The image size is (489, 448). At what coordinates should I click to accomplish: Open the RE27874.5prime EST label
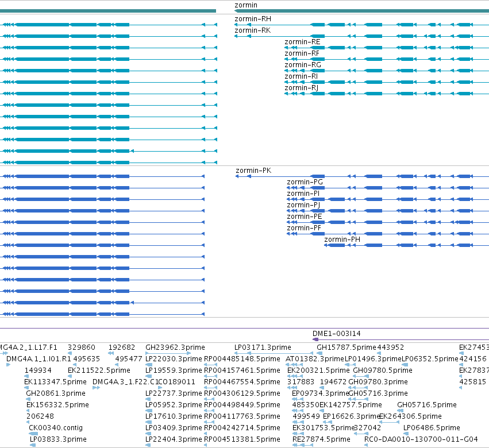point(321,439)
